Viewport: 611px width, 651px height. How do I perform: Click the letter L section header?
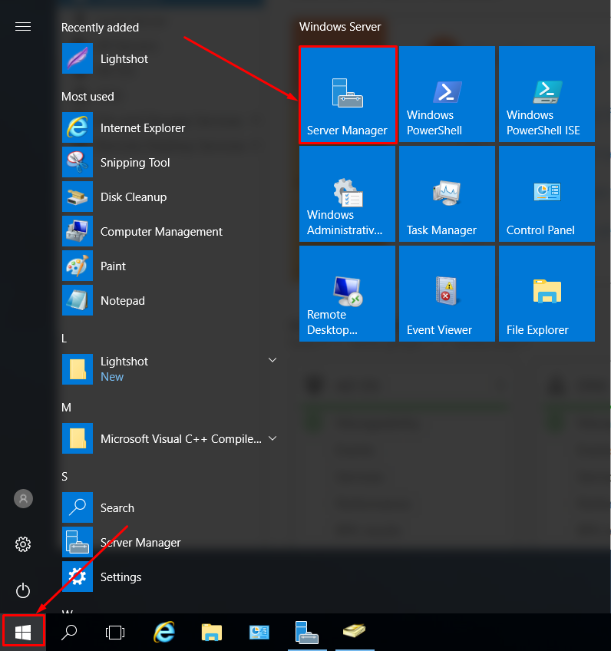pos(64,339)
